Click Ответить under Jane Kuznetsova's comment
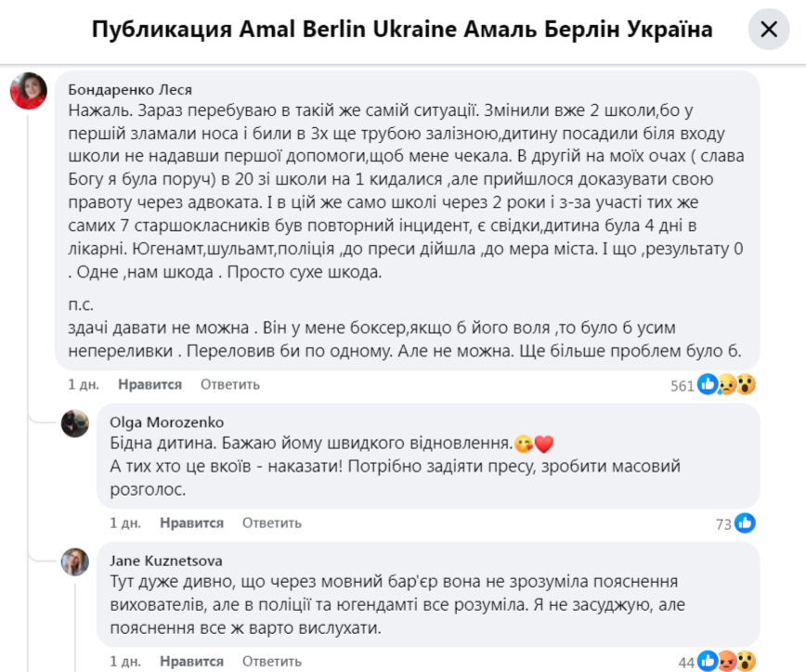806x672 pixels. pyautogui.click(x=270, y=661)
